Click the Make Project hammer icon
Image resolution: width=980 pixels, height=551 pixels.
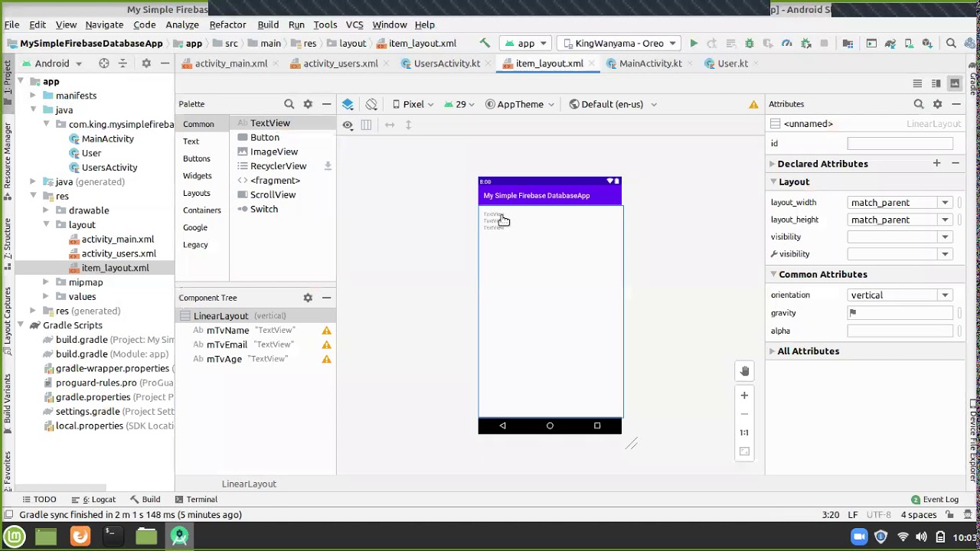tap(485, 44)
